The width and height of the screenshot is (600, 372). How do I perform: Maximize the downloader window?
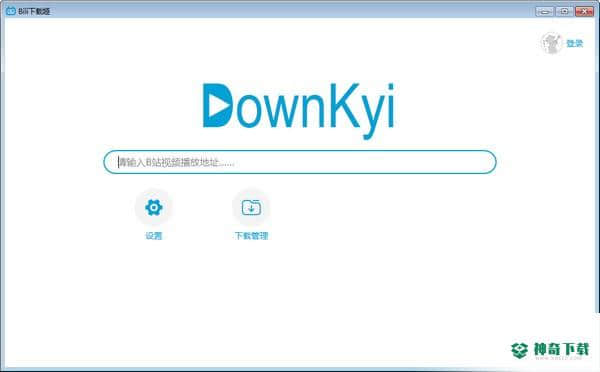pos(564,11)
